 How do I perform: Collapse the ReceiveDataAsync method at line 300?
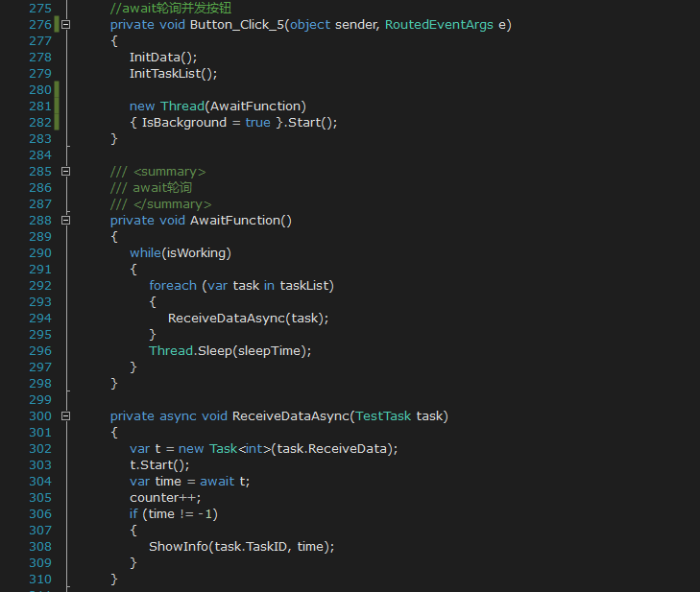tap(65, 416)
